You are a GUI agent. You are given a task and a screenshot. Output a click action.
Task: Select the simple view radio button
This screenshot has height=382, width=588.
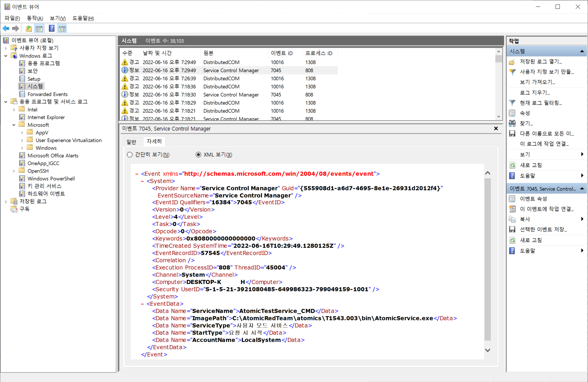pos(130,155)
